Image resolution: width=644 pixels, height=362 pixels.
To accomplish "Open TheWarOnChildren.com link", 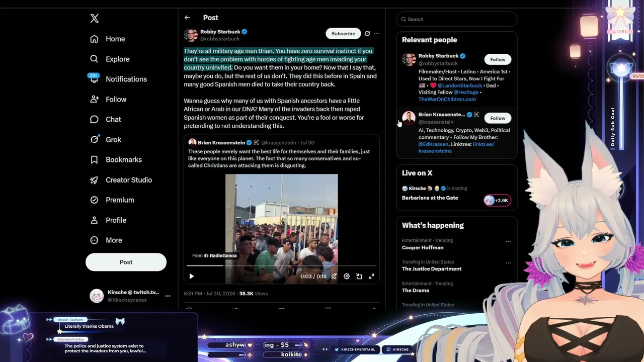I will tap(447, 99).
